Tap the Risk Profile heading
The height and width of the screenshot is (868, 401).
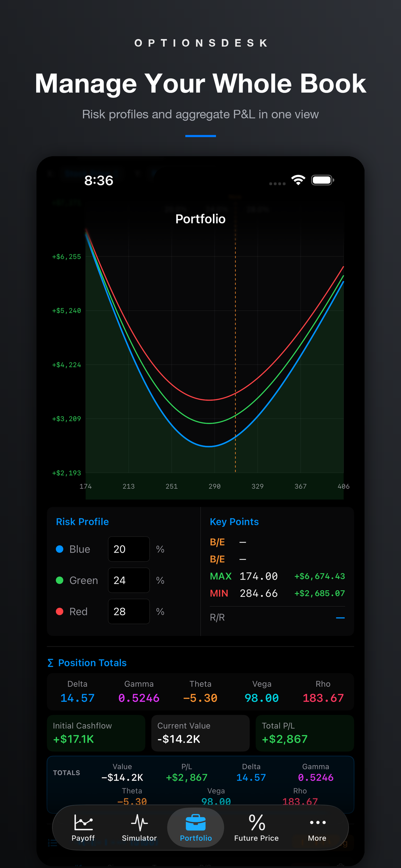82,521
